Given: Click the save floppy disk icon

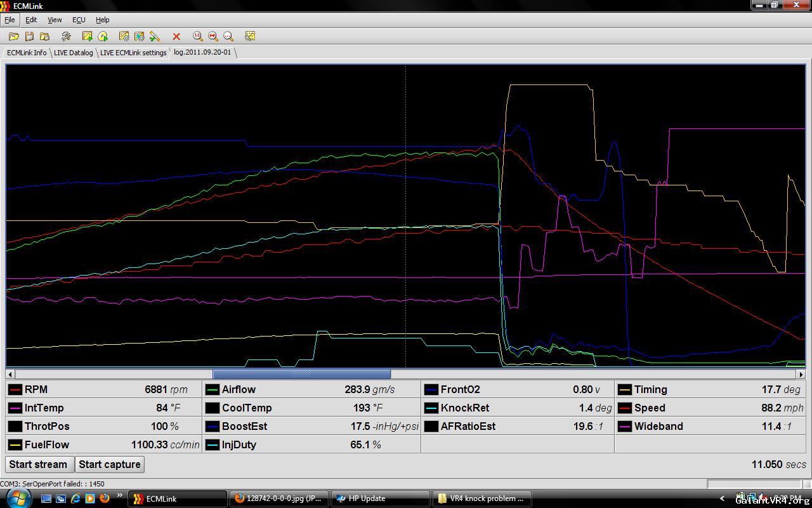Looking at the screenshot, I should pos(29,37).
